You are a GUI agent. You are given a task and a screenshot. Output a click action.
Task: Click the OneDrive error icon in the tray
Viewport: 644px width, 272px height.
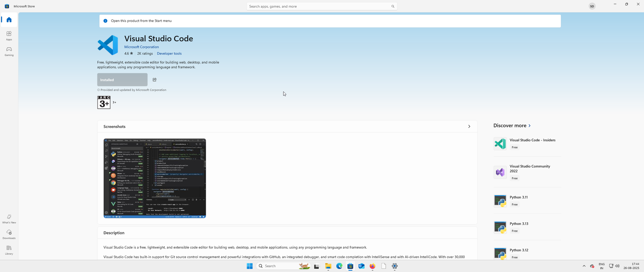(x=592, y=266)
